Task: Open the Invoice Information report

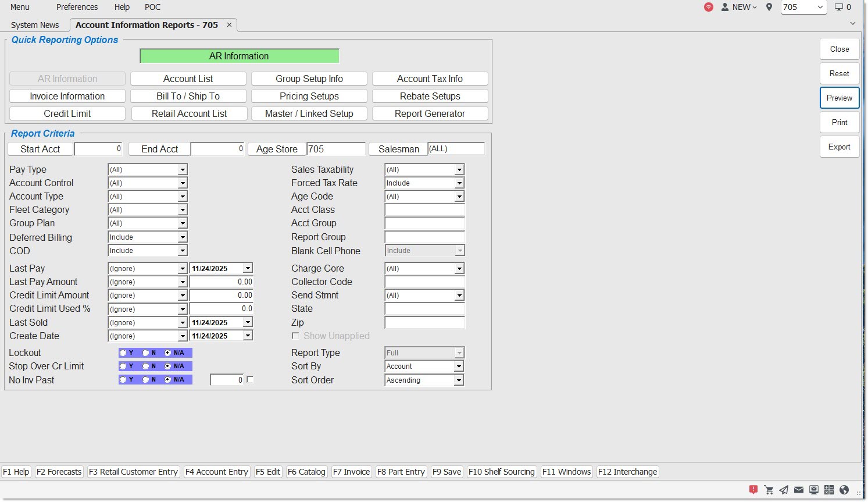Action: 67,96
